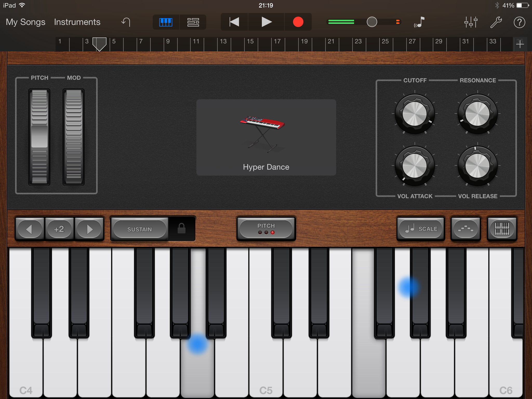Change keyboard swipe mode Pitch button
Image resolution: width=532 pixels, height=399 pixels.
click(266, 229)
